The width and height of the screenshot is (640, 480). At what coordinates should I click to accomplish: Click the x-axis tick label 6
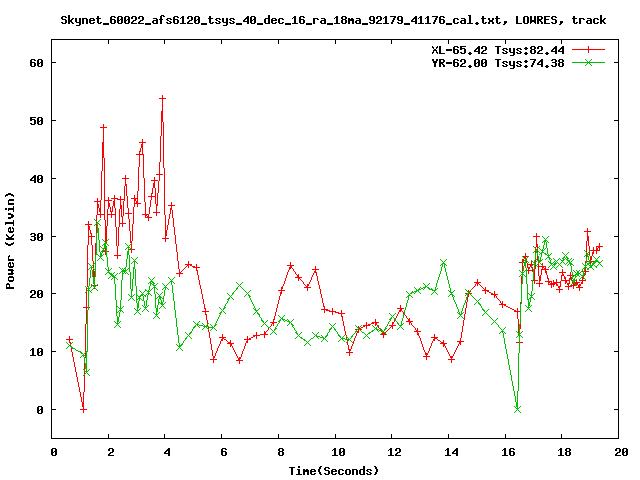pos(224,452)
